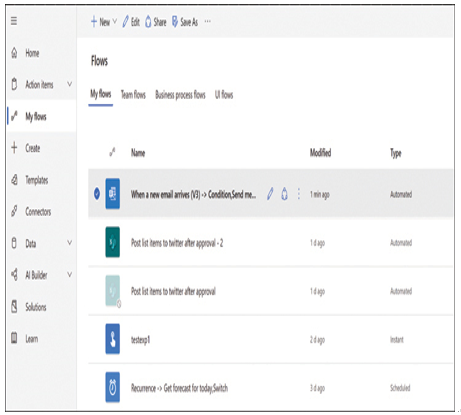The width and height of the screenshot is (461, 415).
Task: Click the Home house icon
Action: tap(14, 53)
